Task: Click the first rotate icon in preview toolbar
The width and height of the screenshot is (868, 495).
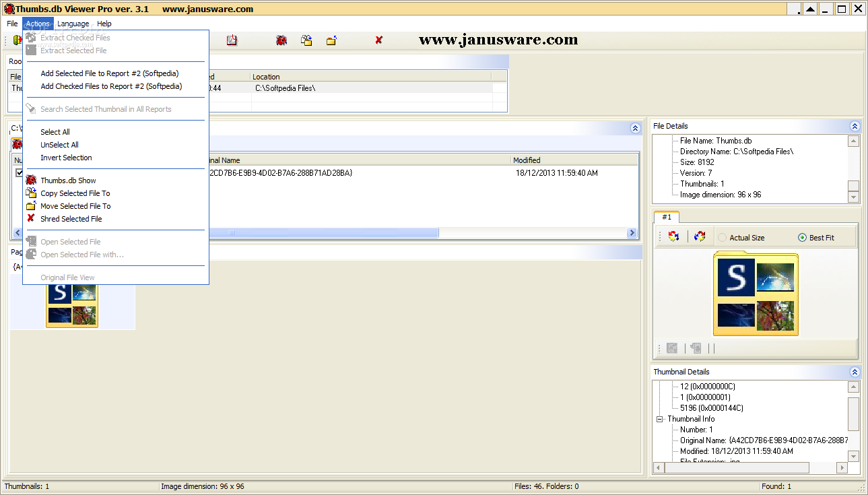Action: click(x=673, y=236)
